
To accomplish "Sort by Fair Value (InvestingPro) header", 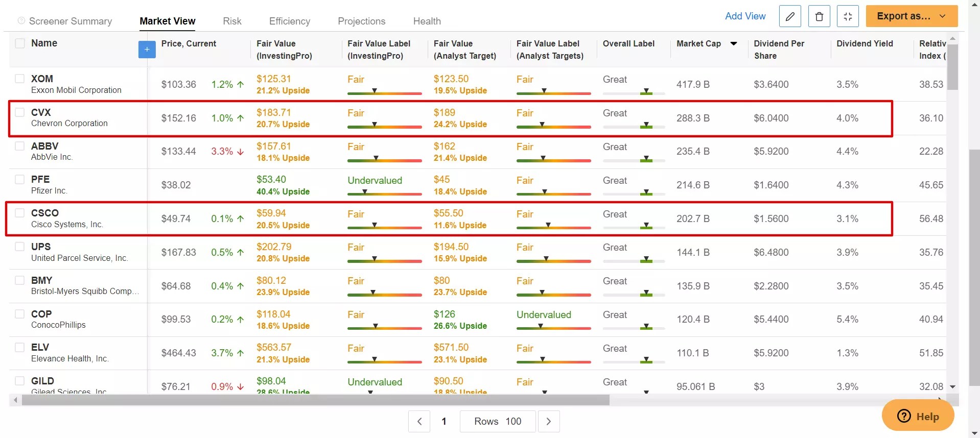I will tap(284, 50).
